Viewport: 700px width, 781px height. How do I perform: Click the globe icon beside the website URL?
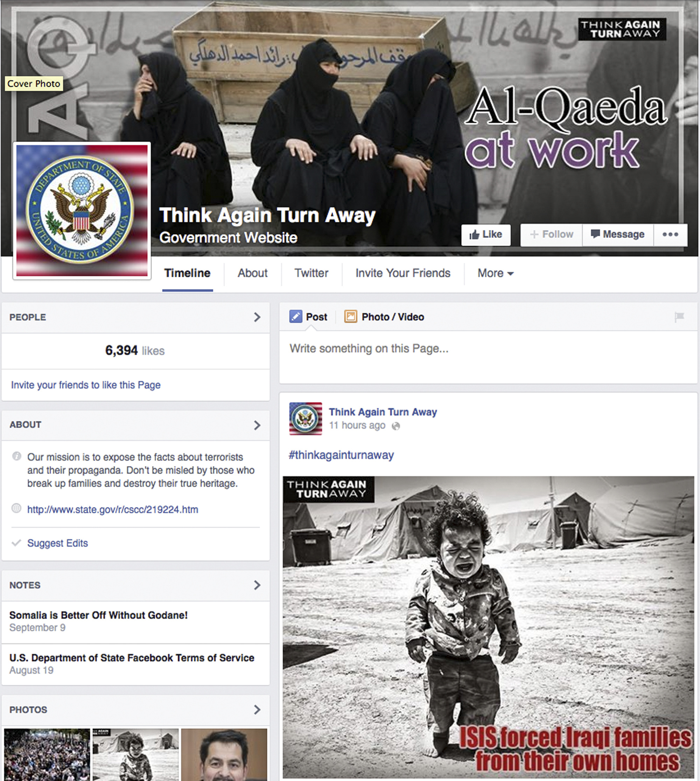click(x=16, y=508)
